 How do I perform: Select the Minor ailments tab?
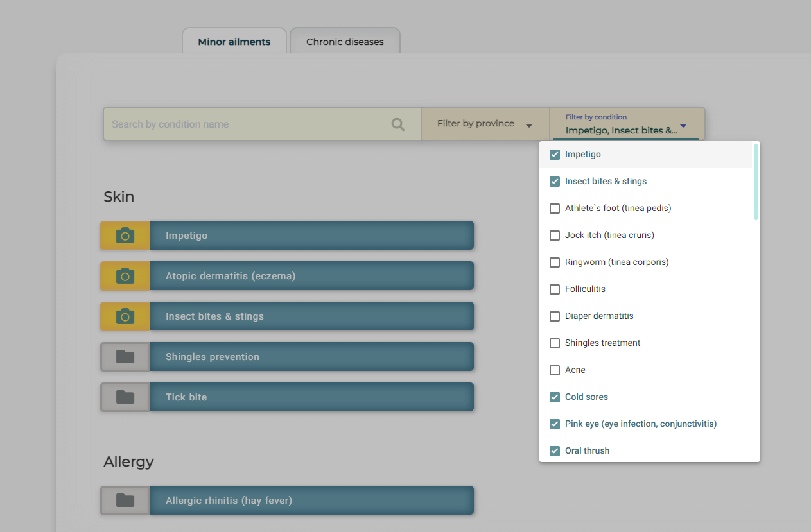click(x=234, y=41)
